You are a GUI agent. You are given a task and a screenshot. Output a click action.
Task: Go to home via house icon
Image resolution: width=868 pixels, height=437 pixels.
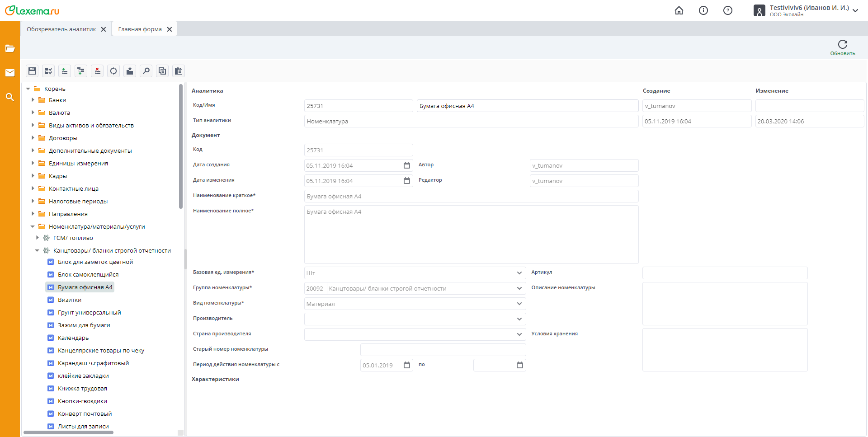point(679,10)
